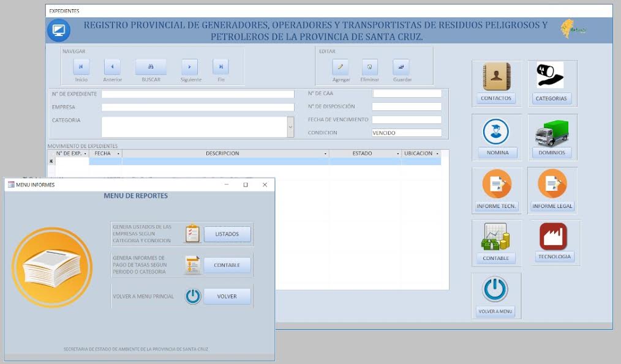Jump to last record with Fin icon
This screenshot has width=621, height=364.
tap(220, 67)
